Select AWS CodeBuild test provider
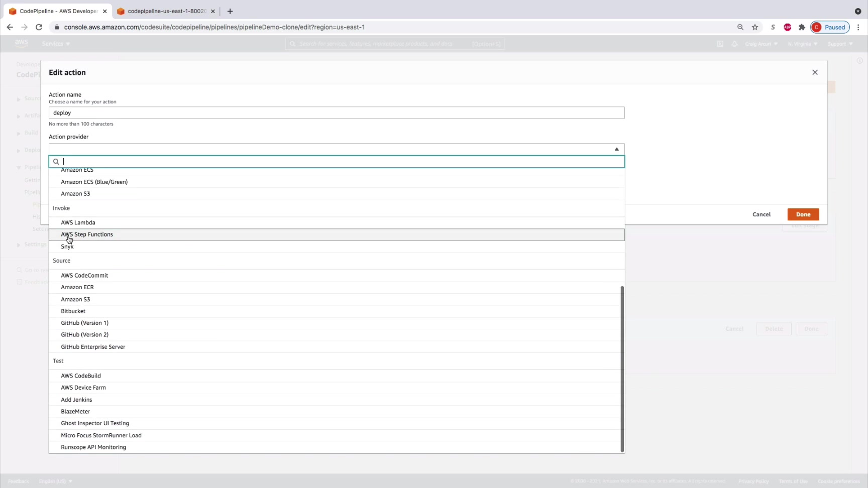Screen dimensions: 868x488 tap(337, 376)
